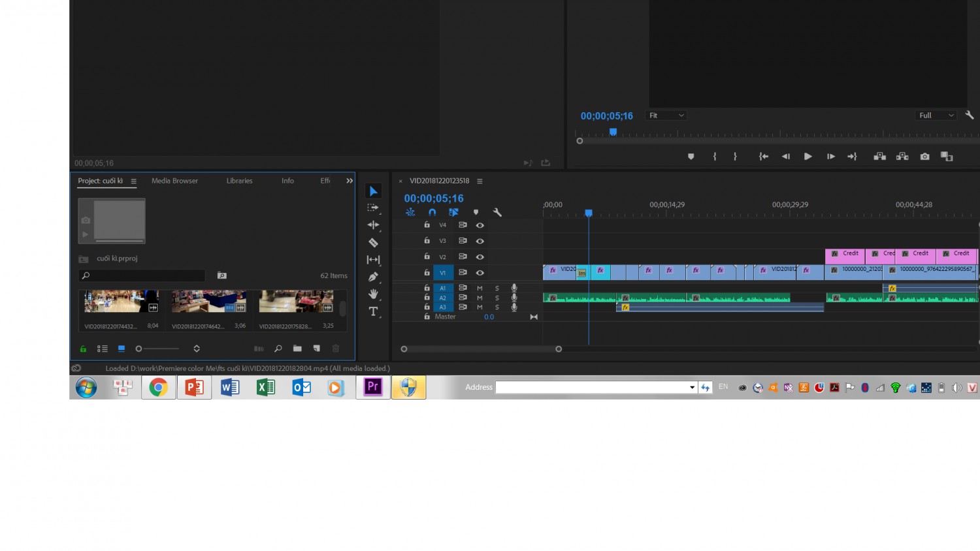Switch to the Media Browser tab
Image resolution: width=980 pixels, height=551 pixels.
coord(174,181)
